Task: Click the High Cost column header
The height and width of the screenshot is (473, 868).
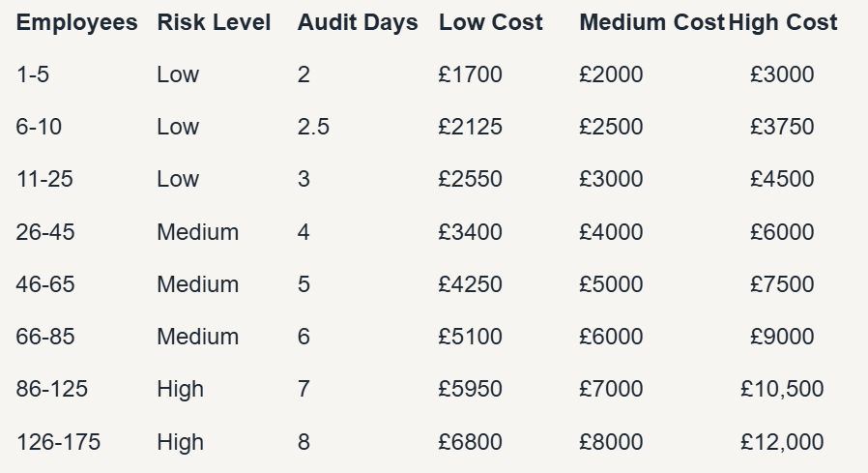Action: [x=782, y=22]
